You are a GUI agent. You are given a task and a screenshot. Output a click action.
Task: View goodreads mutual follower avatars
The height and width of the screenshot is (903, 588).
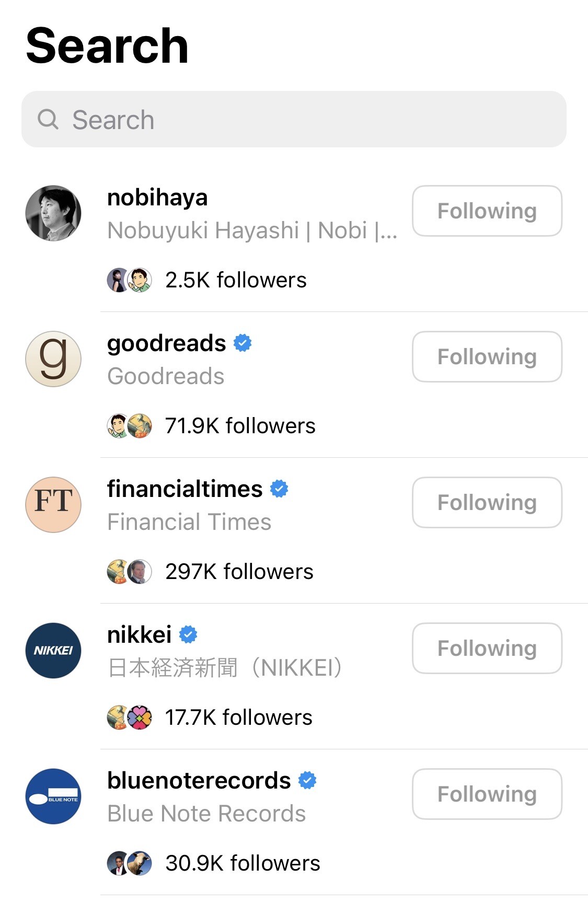click(x=129, y=426)
